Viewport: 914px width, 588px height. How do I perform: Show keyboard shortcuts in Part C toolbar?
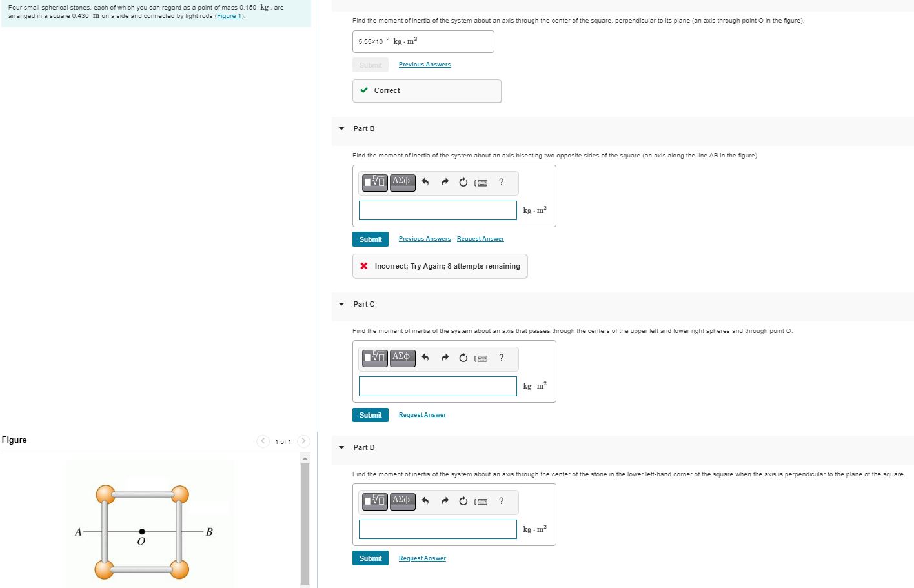[x=482, y=358]
